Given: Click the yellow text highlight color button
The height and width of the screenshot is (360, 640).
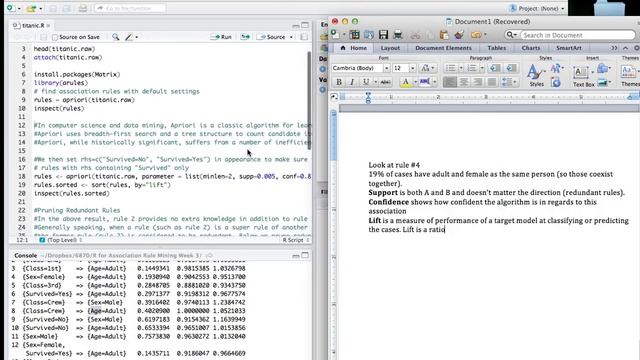Looking at the screenshot, I should 405,82.
